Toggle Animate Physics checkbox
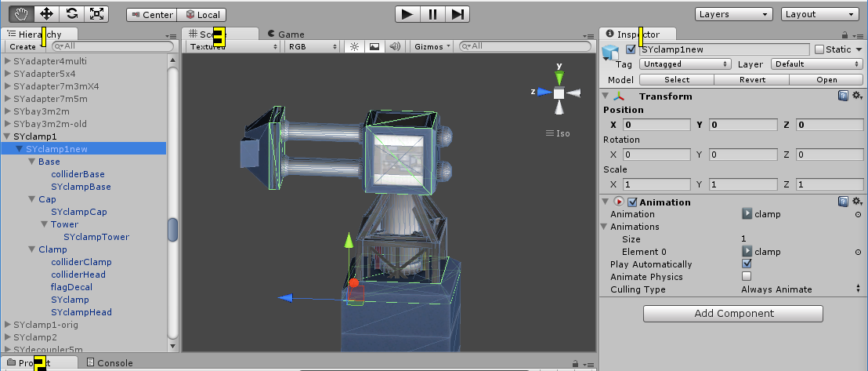This screenshot has height=371, width=868. coord(747,276)
